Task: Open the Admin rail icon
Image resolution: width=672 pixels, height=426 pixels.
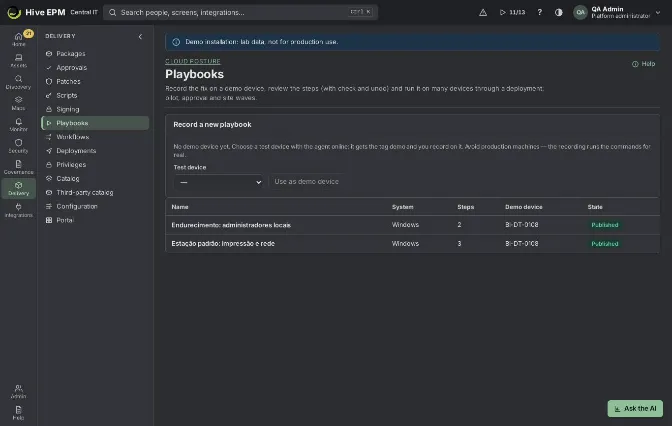Action: pyautogui.click(x=18, y=391)
